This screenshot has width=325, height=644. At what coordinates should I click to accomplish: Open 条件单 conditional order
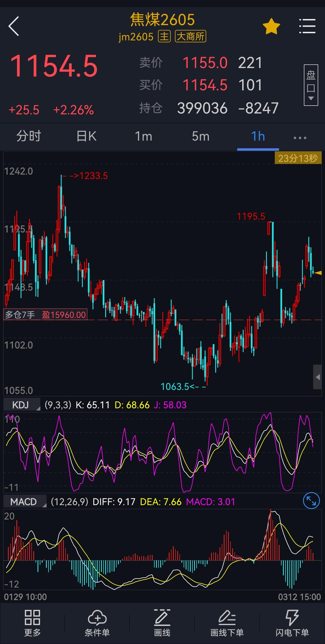tap(97, 623)
